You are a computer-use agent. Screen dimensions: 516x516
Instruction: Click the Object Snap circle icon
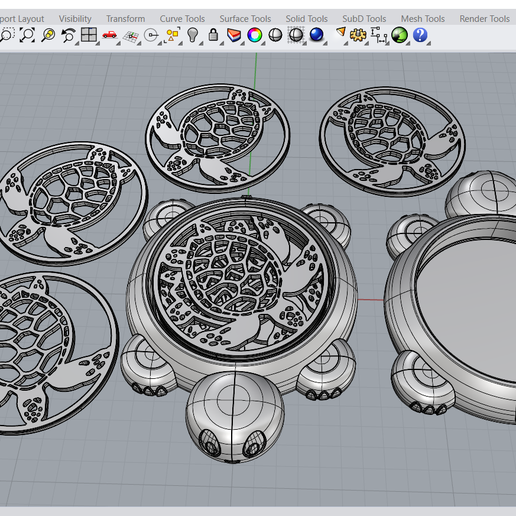coord(151,35)
